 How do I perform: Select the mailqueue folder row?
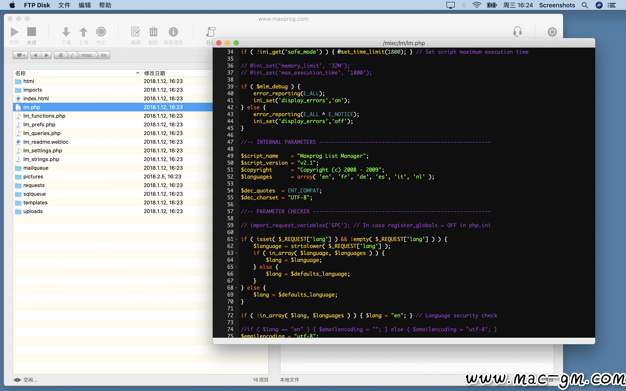(113, 168)
